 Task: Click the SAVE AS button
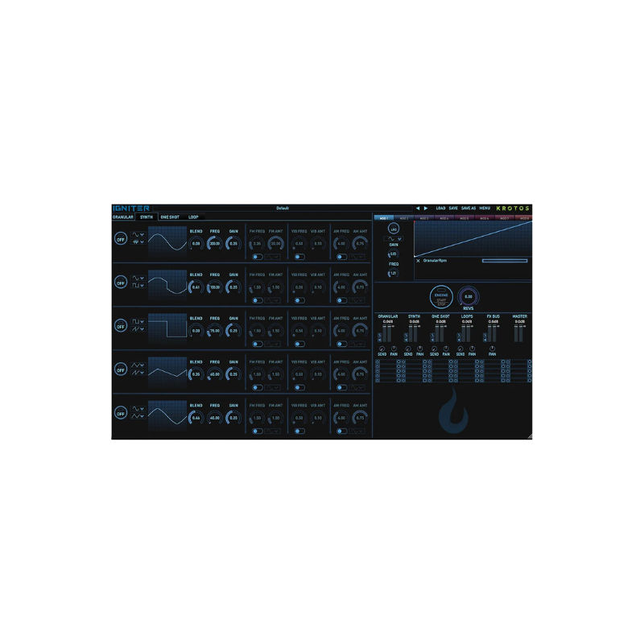pyautogui.click(x=468, y=208)
